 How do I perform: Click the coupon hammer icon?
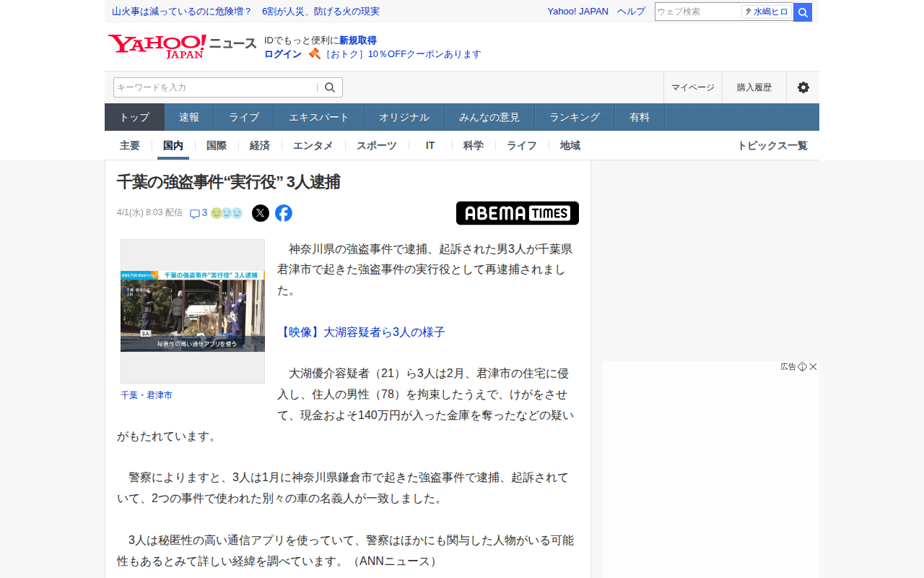point(314,53)
